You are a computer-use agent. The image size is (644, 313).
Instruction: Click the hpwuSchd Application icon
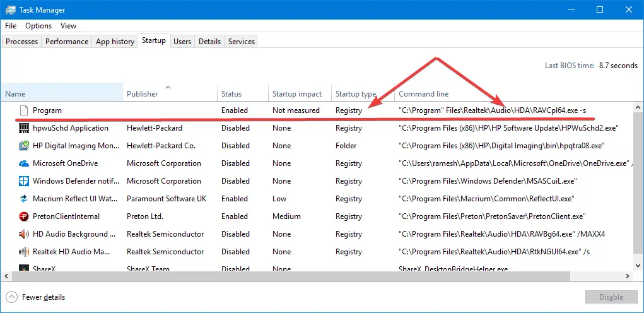click(x=24, y=127)
